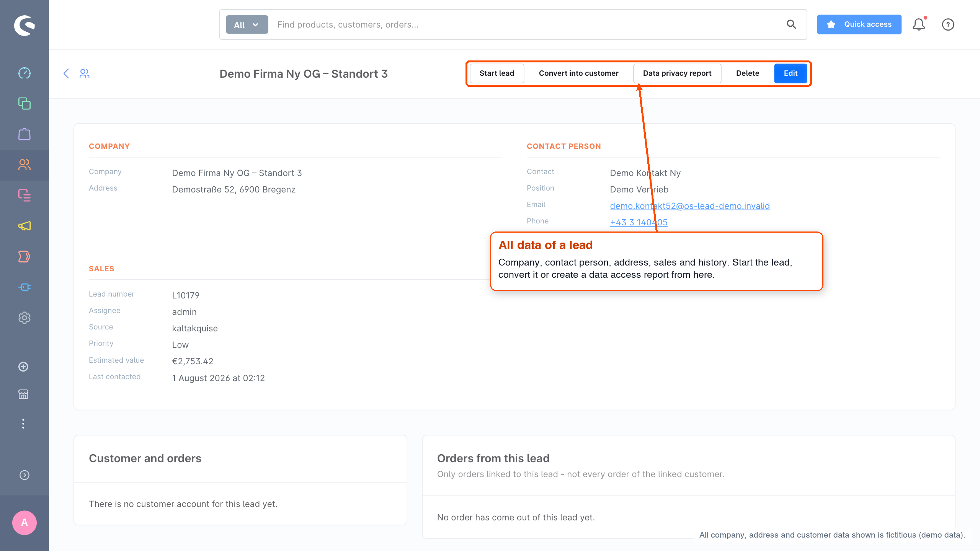Image resolution: width=980 pixels, height=551 pixels.
Task: Select estimated value '€2,753.42'
Action: point(193,361)
